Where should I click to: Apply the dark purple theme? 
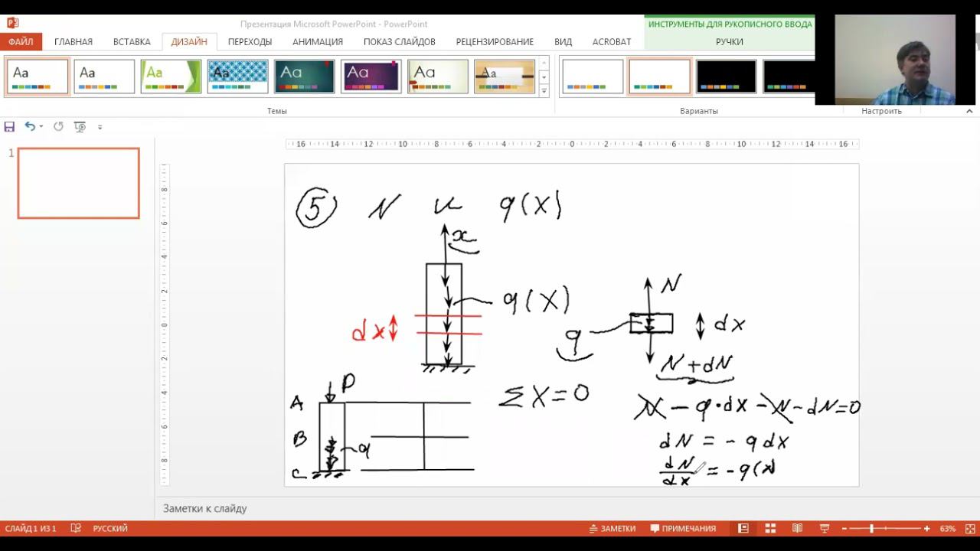point(371,77)
